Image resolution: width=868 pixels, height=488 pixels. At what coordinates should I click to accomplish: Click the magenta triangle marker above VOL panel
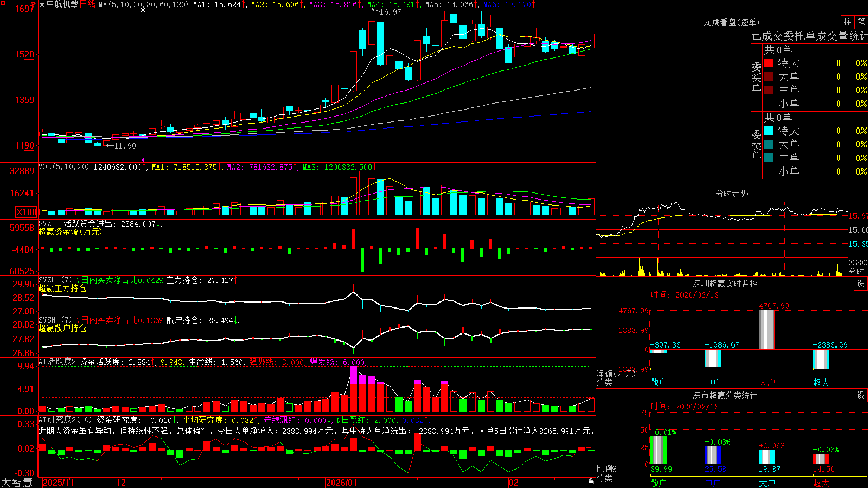[x=143, y=160]
